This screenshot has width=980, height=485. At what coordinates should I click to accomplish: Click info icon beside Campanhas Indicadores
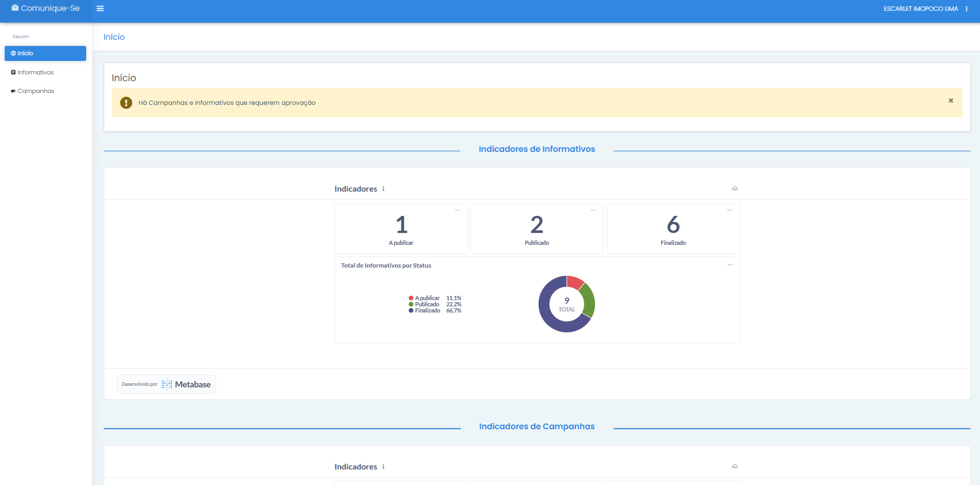pyautogui.click(x=383, y=467)
